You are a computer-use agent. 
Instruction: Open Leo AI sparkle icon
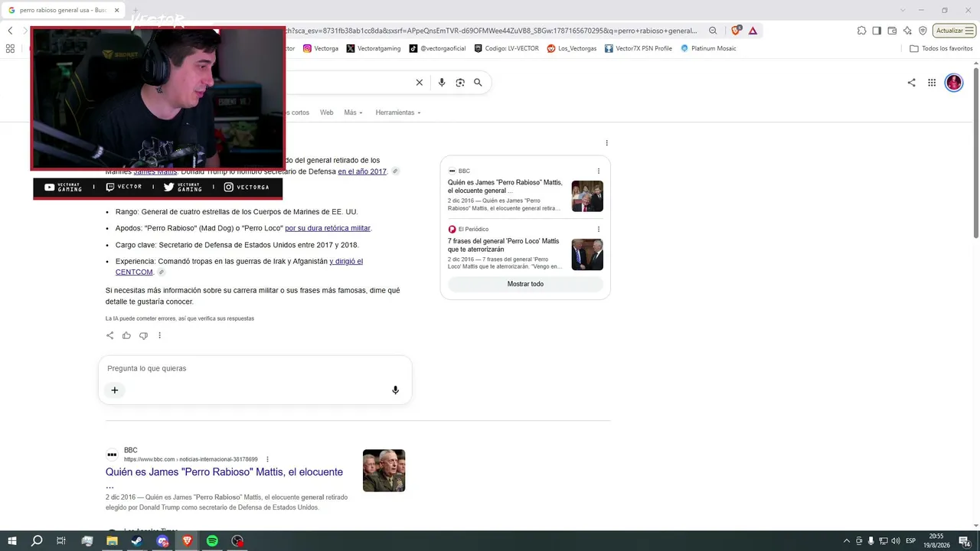(x=907, y=31)
